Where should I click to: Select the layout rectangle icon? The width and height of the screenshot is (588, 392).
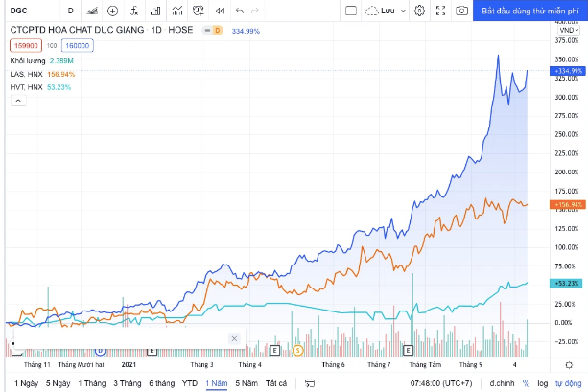[x=349, y=11]
